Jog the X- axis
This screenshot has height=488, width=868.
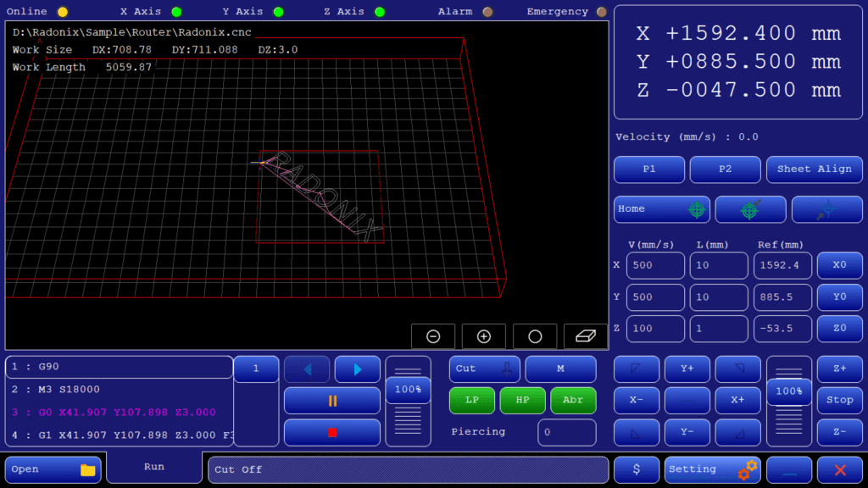coord(637,401)
